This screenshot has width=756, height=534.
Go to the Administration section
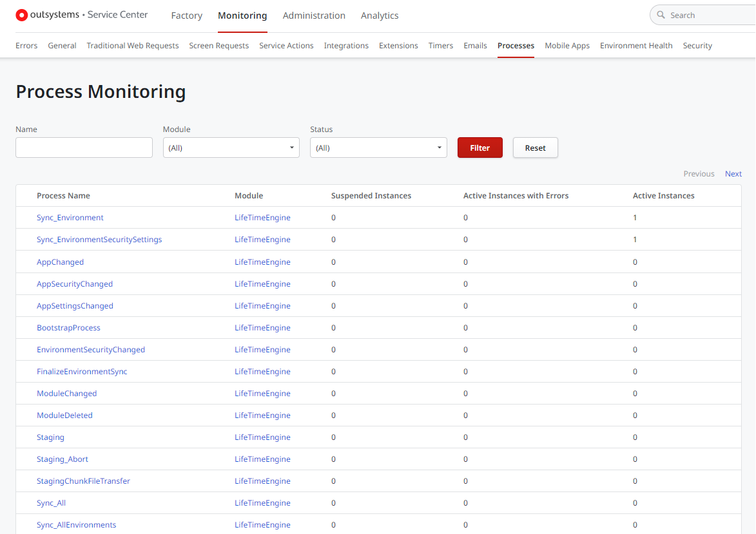point(314,15)
